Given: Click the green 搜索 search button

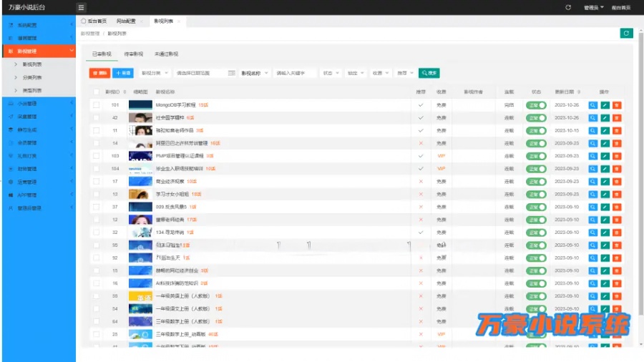Looking at the screenshot, I should 429,73.
